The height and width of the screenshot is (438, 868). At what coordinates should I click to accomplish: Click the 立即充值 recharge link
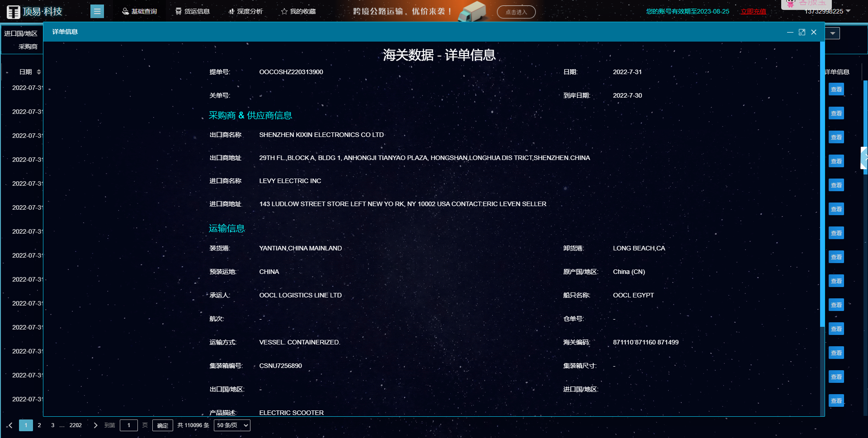(x=753, y=11)
